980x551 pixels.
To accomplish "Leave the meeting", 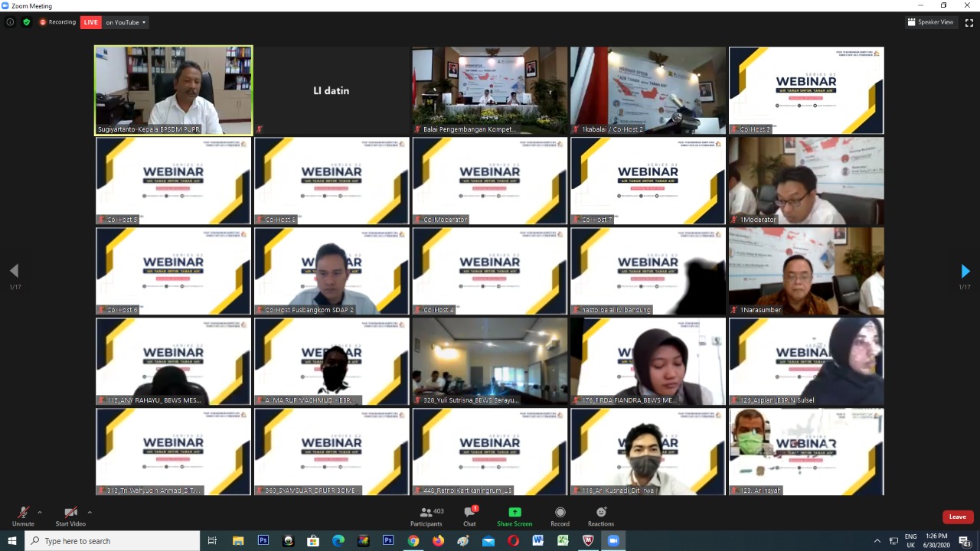I will coord(958,517).
